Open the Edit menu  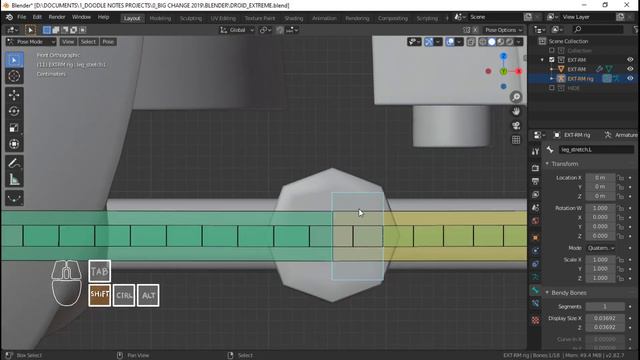pos(37,17)
